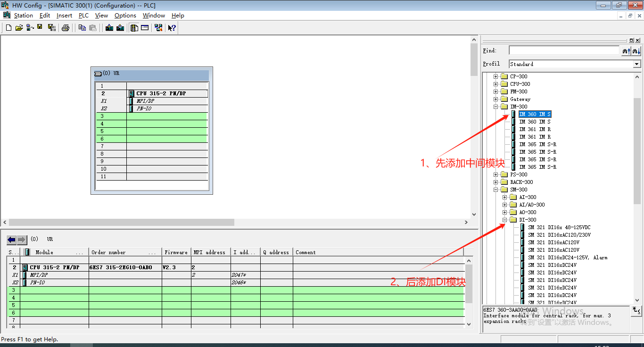Select SM 321 DI16xDC24-125V, Alarm module
The width and height of the screenshot is (644, 347).
568,257
